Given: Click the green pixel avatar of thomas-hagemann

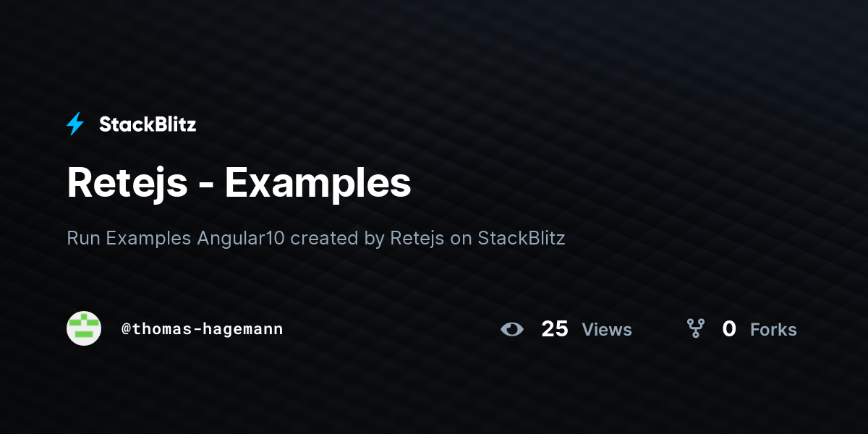Looking at the screenshot, I should coord(84,328).
